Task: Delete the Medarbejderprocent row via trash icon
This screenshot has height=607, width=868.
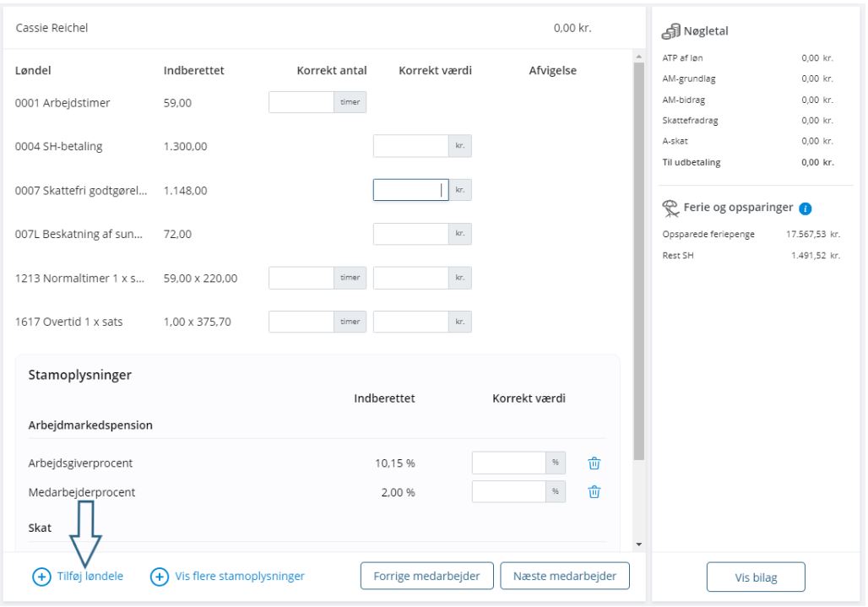Action: [594, 493]
